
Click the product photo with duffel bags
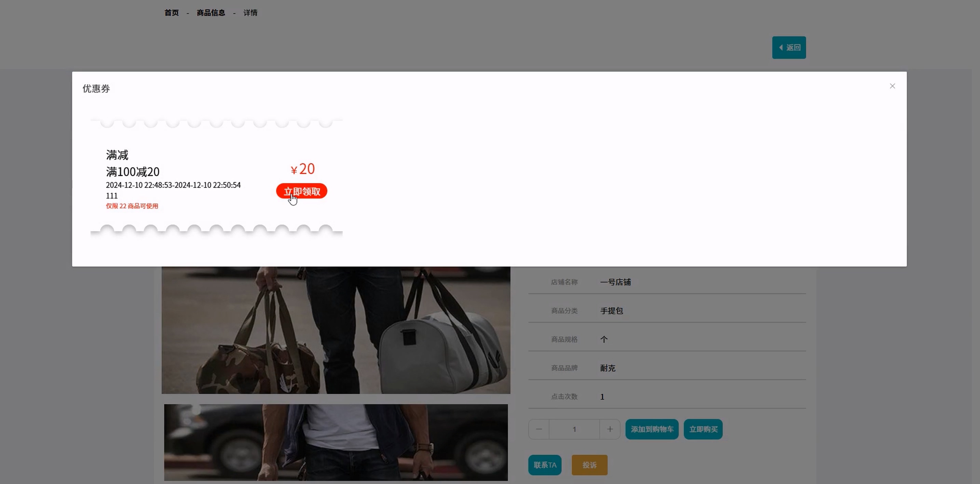coord(336,330)
